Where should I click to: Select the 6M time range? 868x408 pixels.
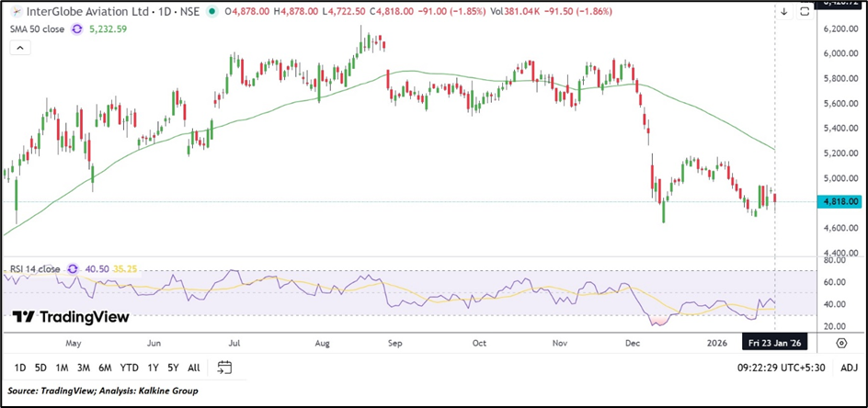point(105,368)
